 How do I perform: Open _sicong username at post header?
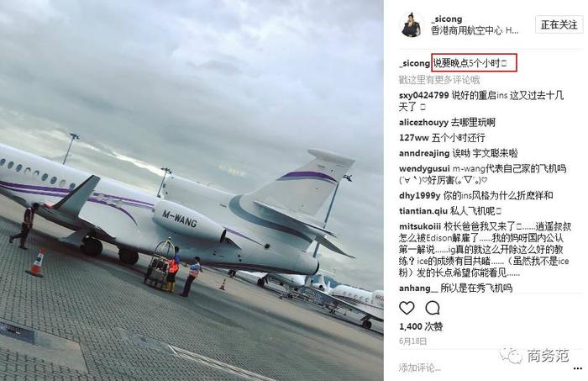tap(446, 19)
